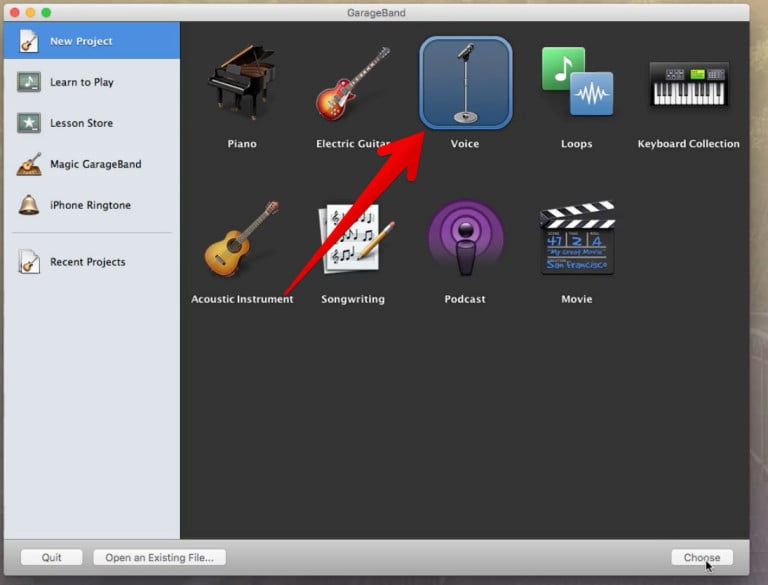Click Open an Existing File button
The height and width of the screenshot is (585, 768).
(159, 557)
